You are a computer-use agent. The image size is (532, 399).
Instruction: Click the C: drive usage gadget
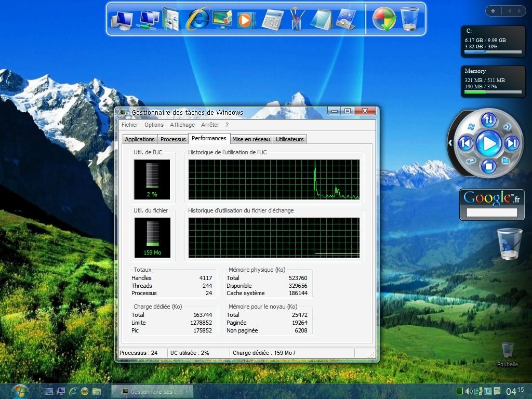point(493,41)
